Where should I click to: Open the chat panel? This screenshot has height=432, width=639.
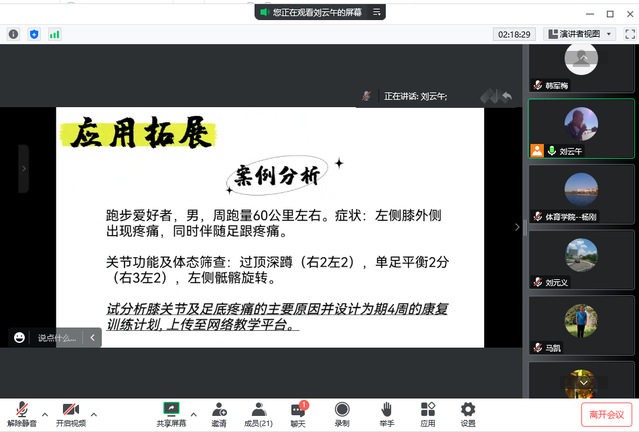pos(298,411)
